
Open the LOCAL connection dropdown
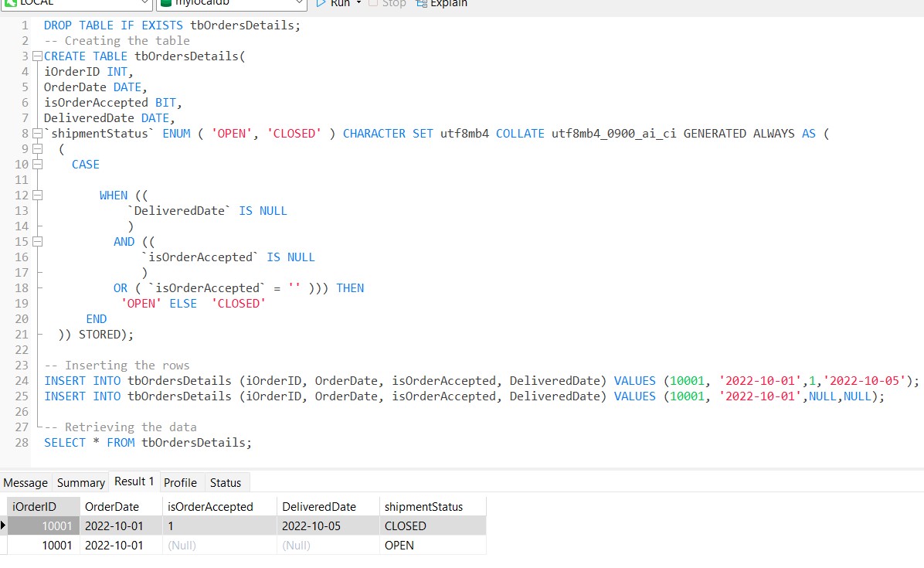point(144,3)
